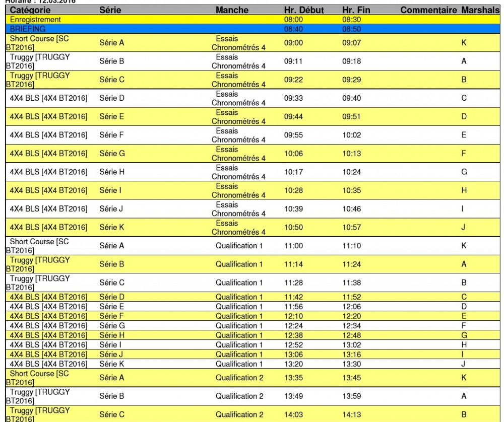
Task: Click the 12:24 start time
Action: coord(293,326)
